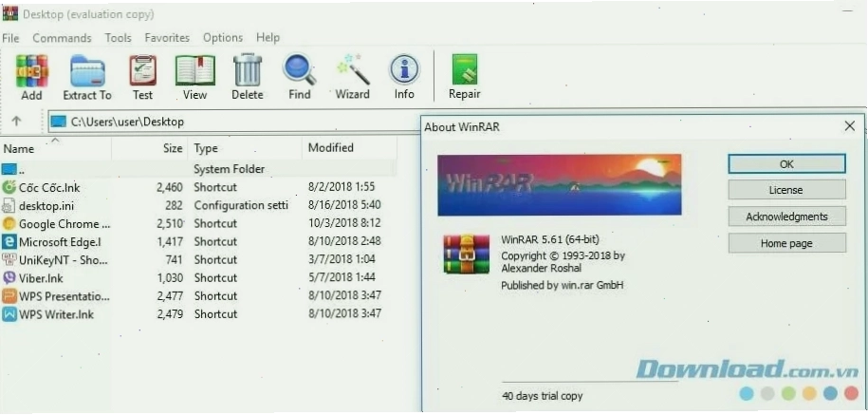Open the File menu
Viewport: 868px width, 415px height.
point(10,38)
